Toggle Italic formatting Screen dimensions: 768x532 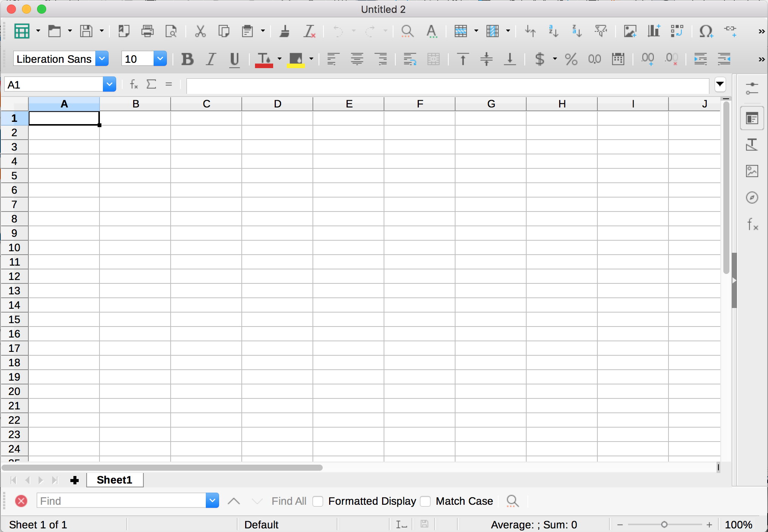coord(211,59)
